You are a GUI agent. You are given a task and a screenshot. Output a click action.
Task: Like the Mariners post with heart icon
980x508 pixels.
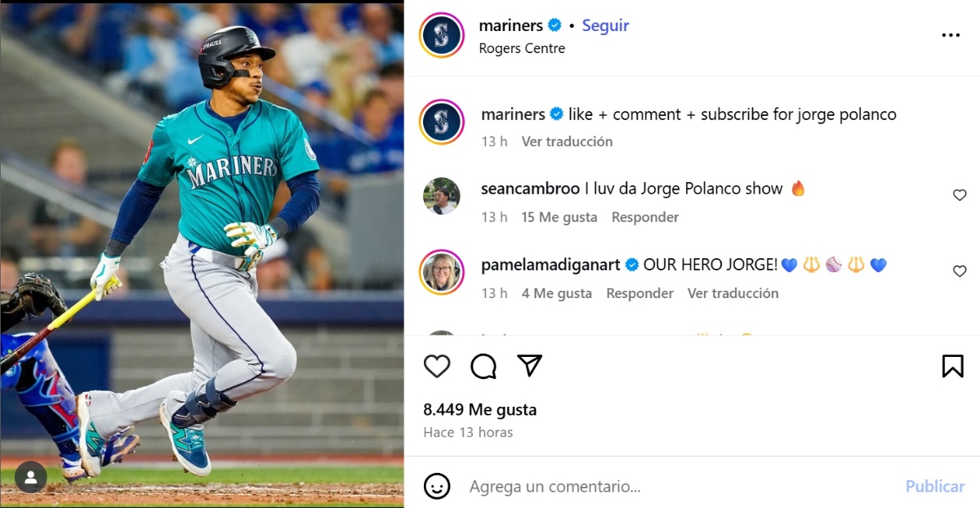437,366
